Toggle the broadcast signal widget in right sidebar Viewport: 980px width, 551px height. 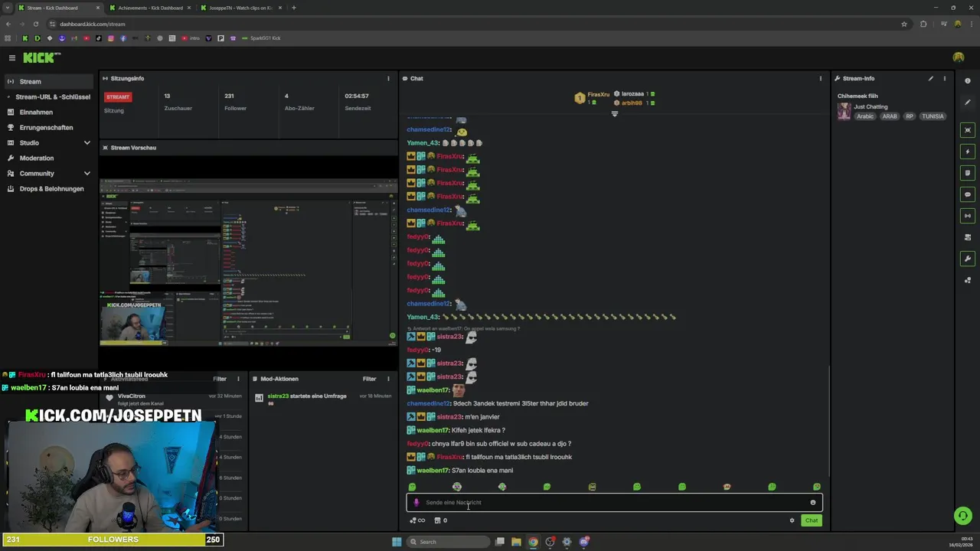click(x=968, y=216)
